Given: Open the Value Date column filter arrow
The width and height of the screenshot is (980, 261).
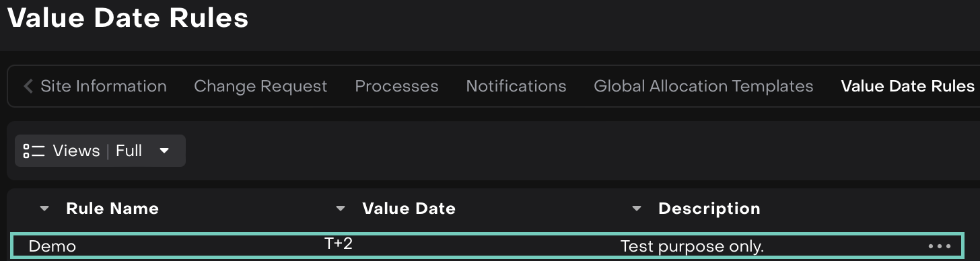Looking at the screenshot, I should (341, 209).
